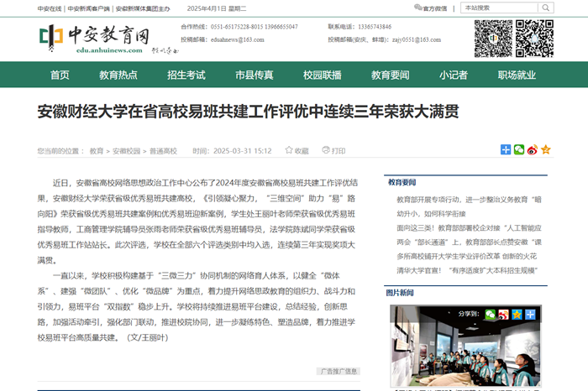
Task: Open the 招生考试 nav tab
Action: [x=186, y=75]
